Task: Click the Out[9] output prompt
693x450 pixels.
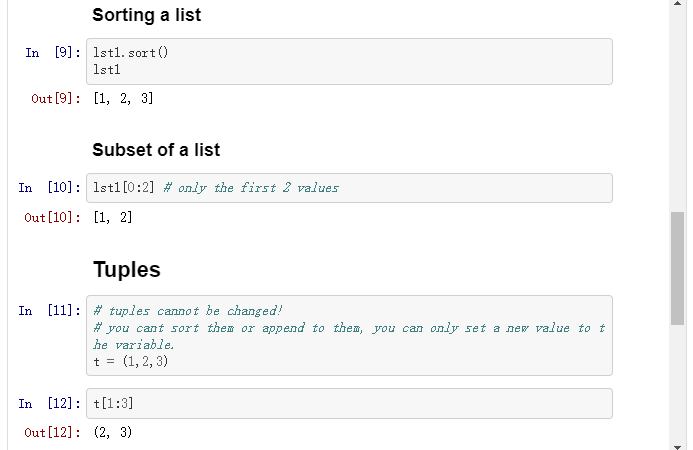Action: click(56, 99)
